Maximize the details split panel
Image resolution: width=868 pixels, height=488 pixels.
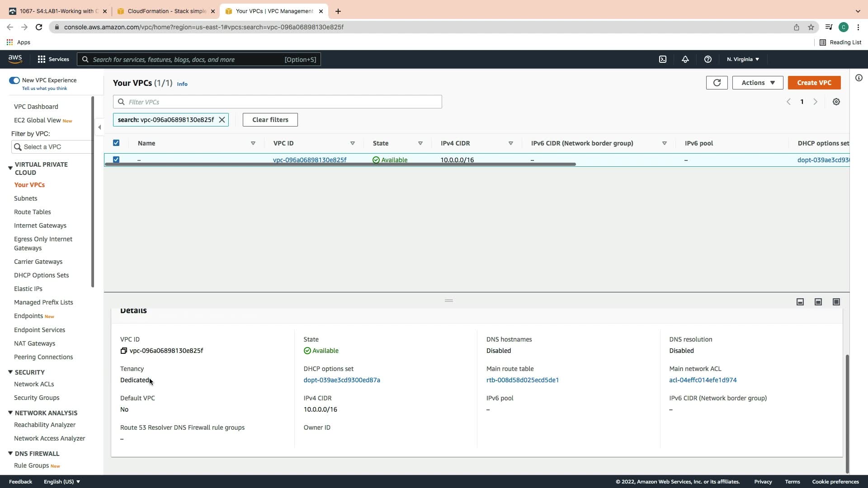coord(836,302)
